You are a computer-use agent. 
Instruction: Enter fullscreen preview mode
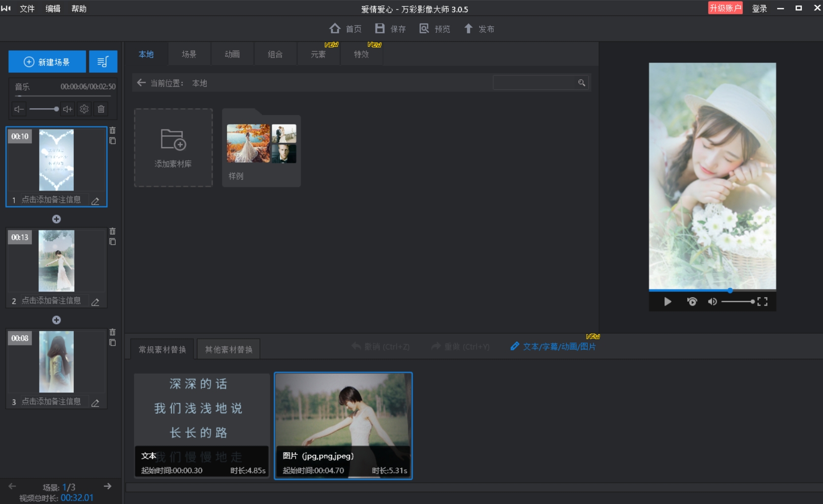[762, 302]
